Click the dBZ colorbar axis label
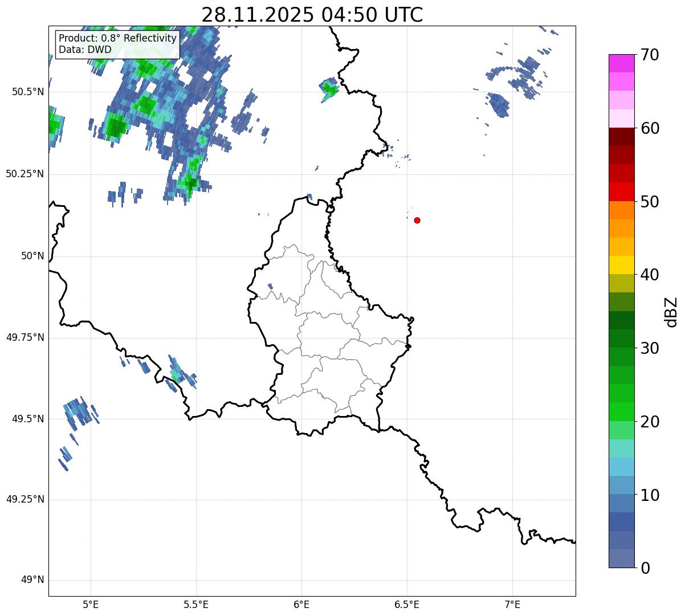 pos(671,312)
